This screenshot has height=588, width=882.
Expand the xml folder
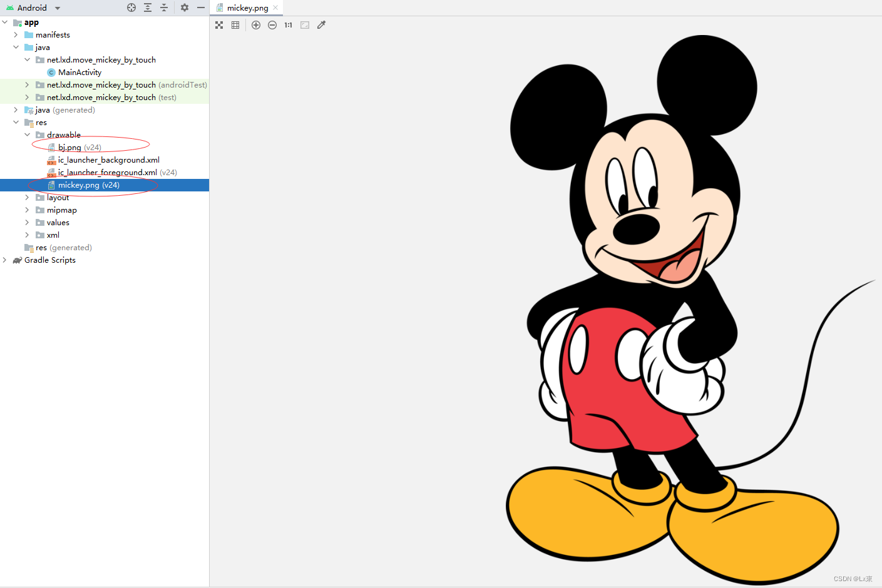(28, 235)
